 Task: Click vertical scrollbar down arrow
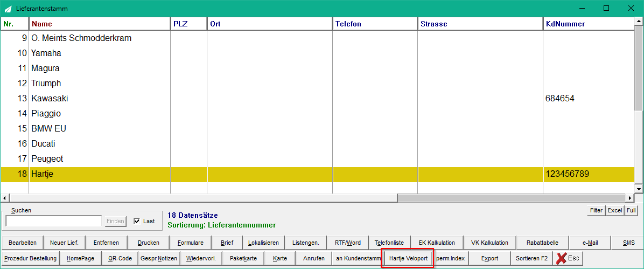(639, 189)
